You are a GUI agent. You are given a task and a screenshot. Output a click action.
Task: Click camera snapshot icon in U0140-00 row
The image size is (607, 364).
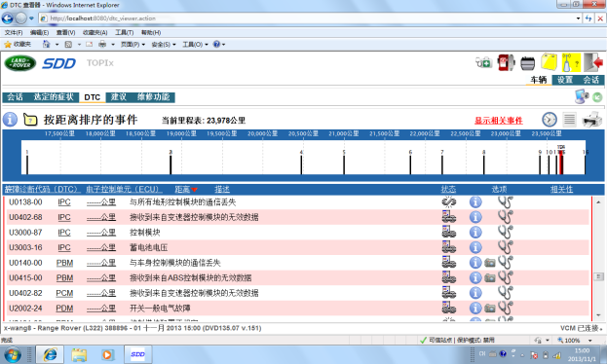pos(490,263)
